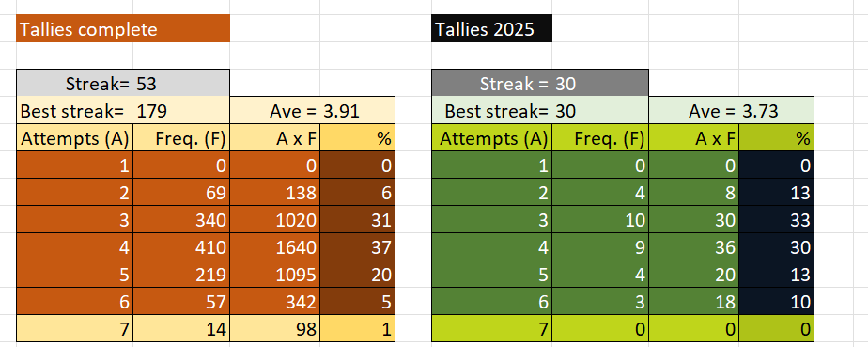Viewport: 868px width, 347px height.
Task: Select the 'Best streak= 30' cell
Action: (x=540, y=111)
